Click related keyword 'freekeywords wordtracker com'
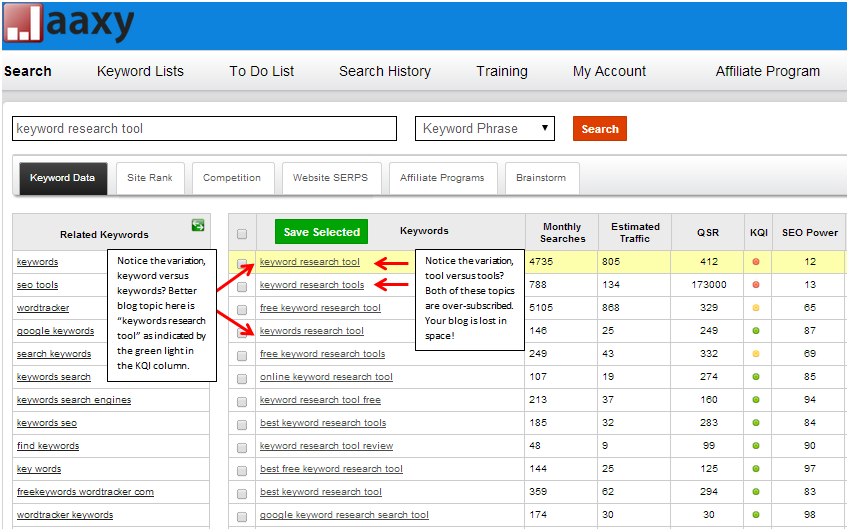847x529 pixels. point(85,492)
